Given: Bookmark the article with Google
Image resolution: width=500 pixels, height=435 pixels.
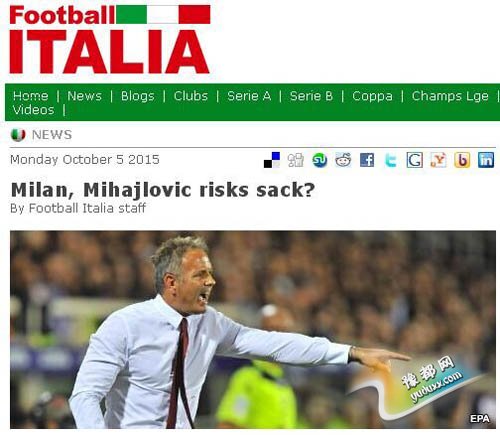Looking at the screenshot, I should point(415,160).
